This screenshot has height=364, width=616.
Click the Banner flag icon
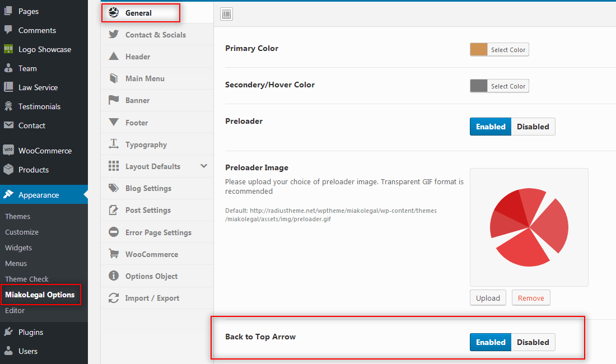pos(114,100)
